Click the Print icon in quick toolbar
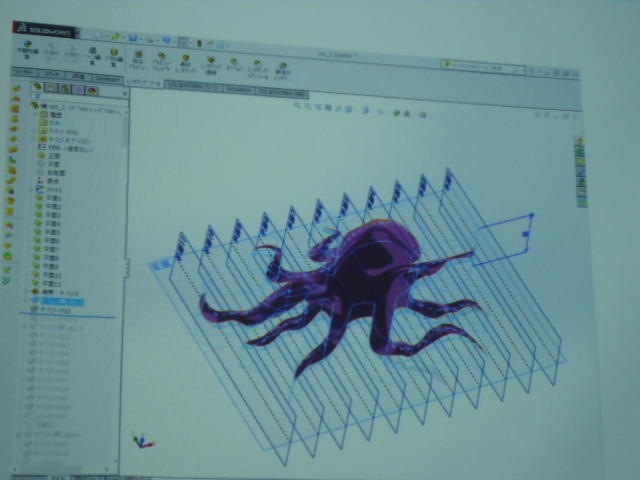Screen dimensions: 640x480 coord(150,40)
